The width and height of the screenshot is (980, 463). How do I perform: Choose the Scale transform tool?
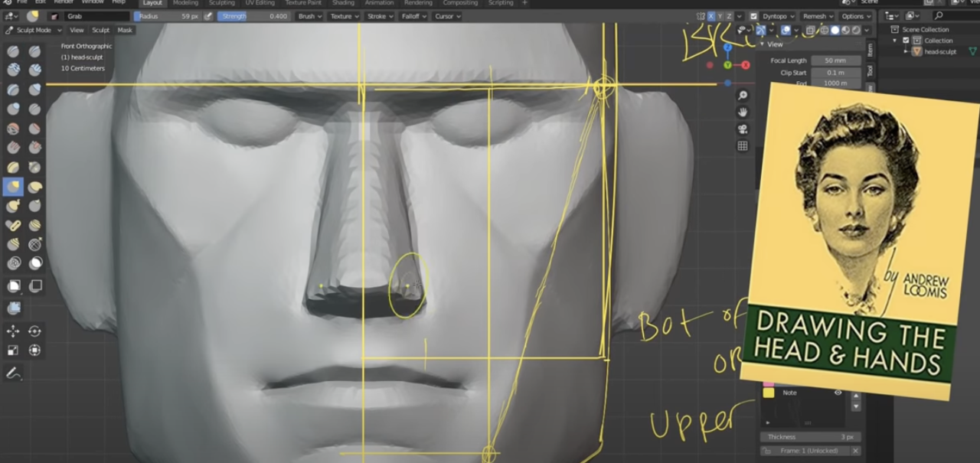[x=13, y=351]
